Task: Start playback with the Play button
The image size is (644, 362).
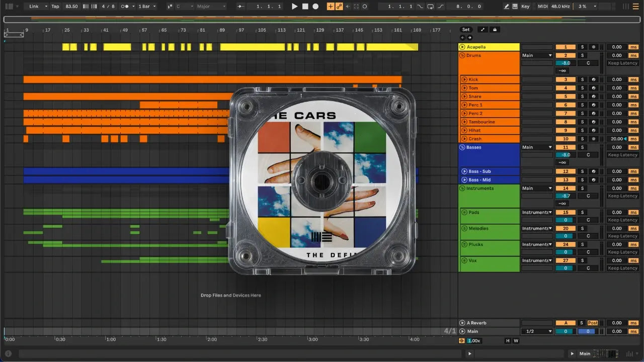Action: [295, 7]
